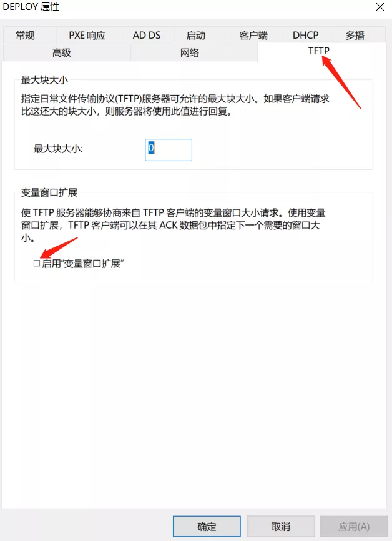Close the DEPLOY 属性 dialog
The image size is (392, 541).
tap(380, 7)
